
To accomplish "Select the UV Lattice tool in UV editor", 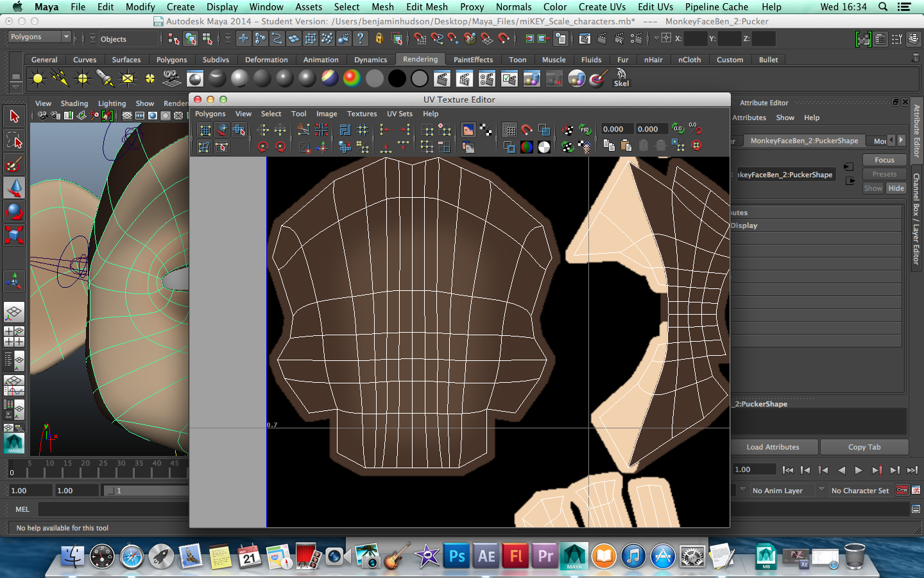I will [x=205, y=130].
